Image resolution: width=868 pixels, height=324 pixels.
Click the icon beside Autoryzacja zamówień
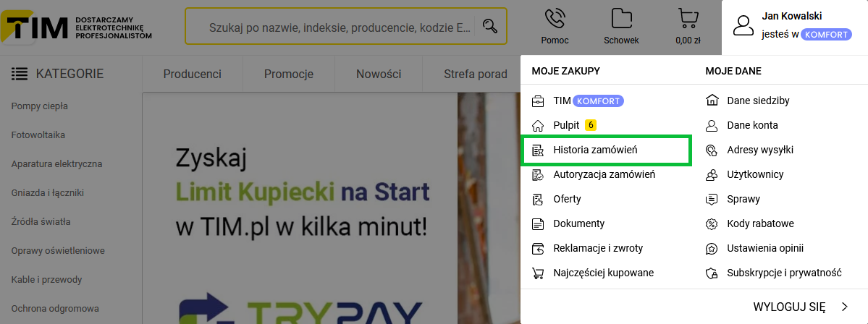pyautogui.click(x=537, y=175)
